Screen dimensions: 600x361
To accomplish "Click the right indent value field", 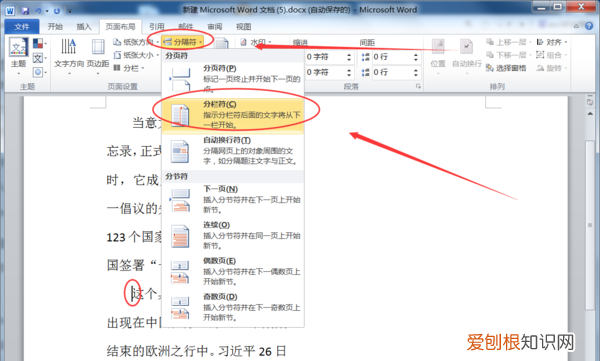I will click(x=324, y=72).
